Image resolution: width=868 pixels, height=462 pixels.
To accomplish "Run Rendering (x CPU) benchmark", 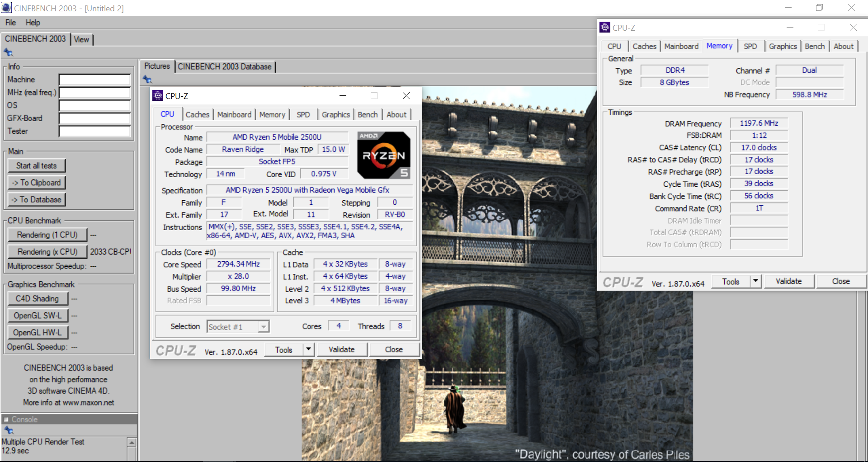I will [47, 251].
